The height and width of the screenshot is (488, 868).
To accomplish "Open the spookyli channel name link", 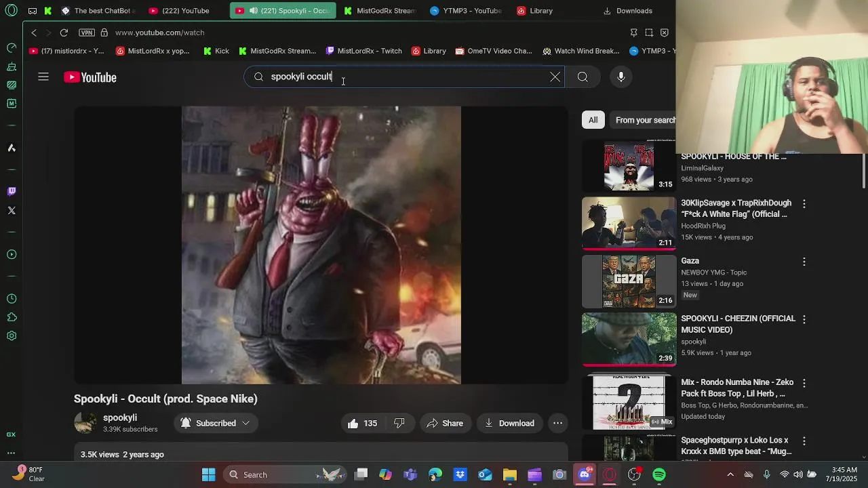I will [120, 418].
